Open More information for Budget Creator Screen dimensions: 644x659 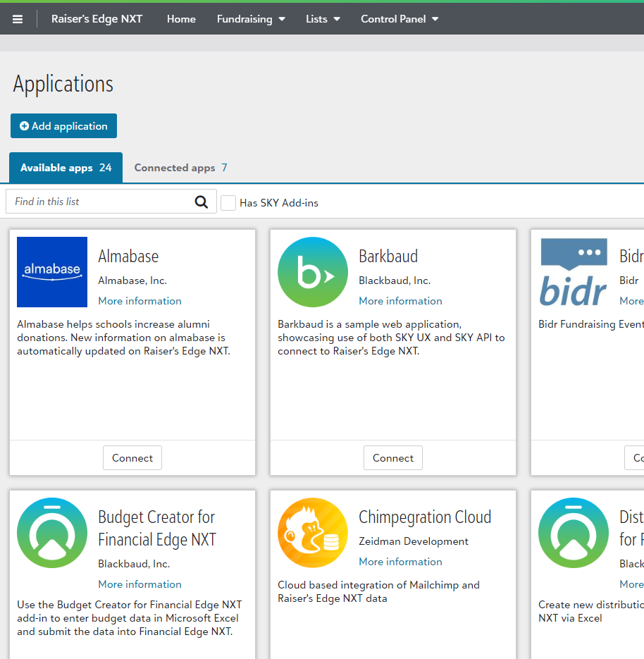tap(140, 584)
